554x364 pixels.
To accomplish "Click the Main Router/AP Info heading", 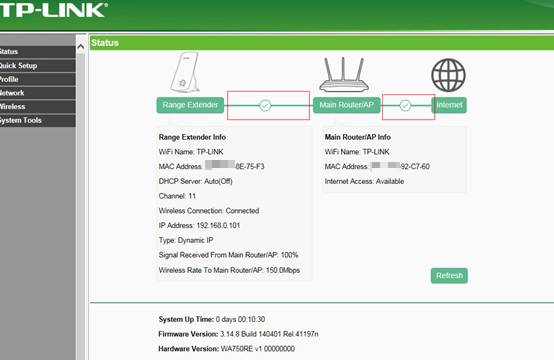I will point(358,137).
